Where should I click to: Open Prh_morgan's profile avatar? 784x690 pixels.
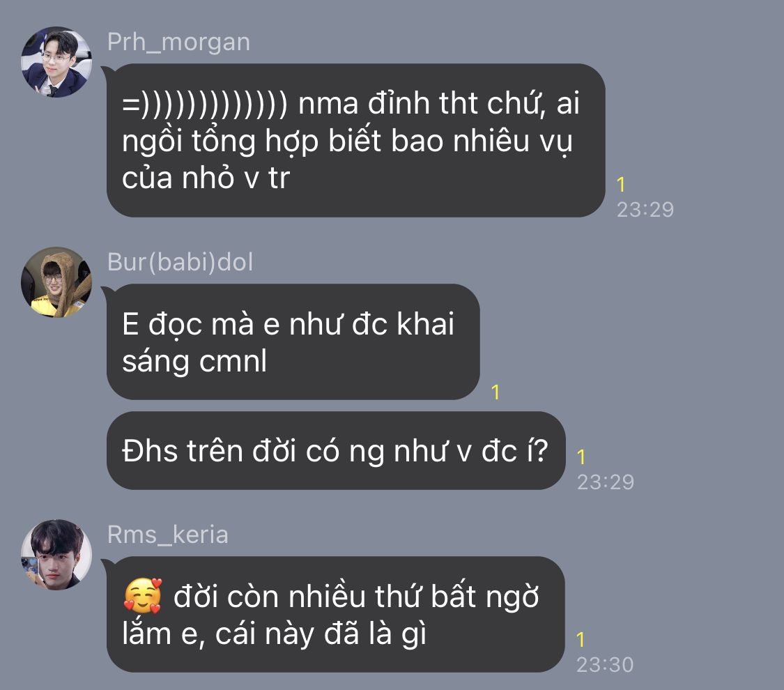56,62
